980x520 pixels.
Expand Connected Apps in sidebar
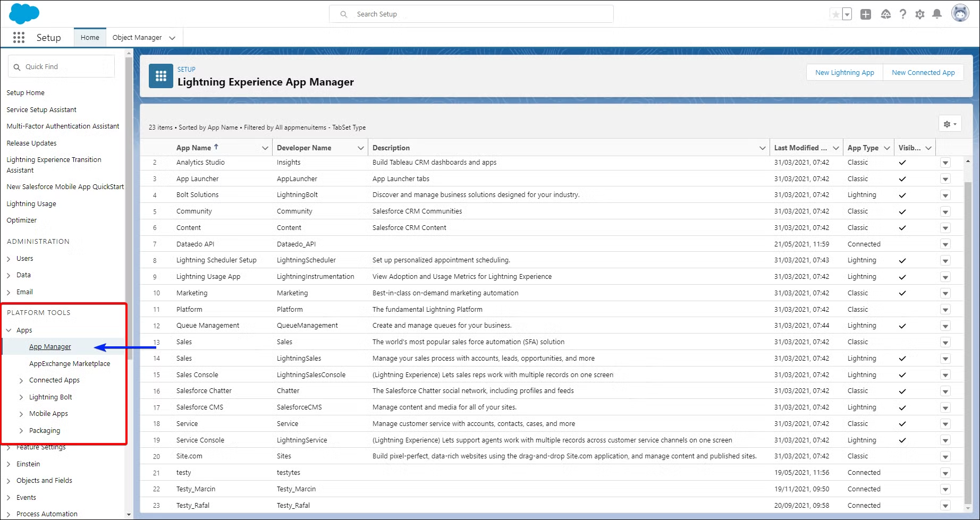coord(21,381)
